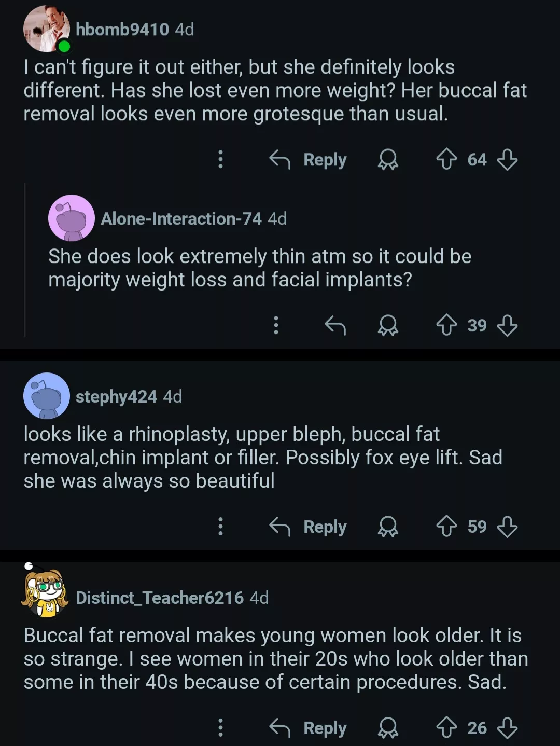Upvote Distinct_Teacher6216's comment
The image size is (560, 746).
coord(446,727)
